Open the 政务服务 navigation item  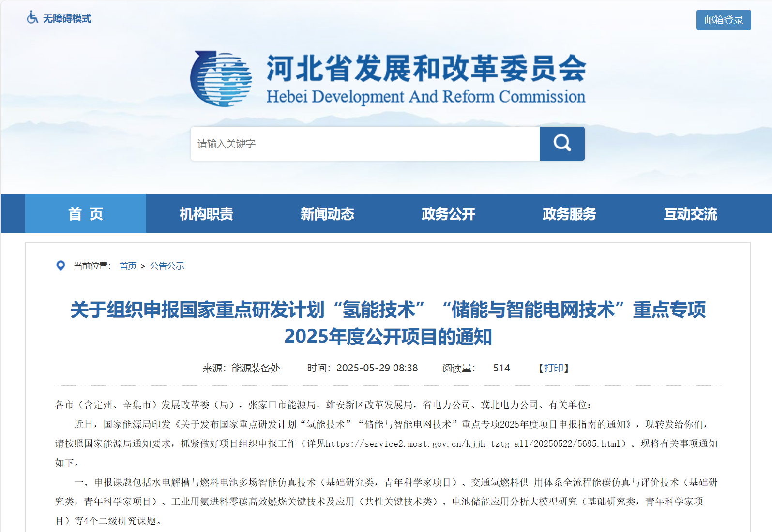[569, 214]
